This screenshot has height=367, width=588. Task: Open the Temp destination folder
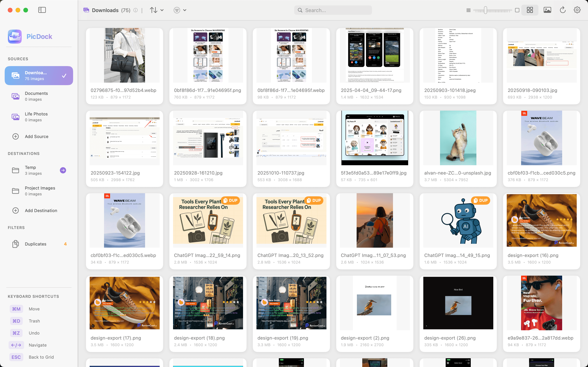click(x=31, y=170)
